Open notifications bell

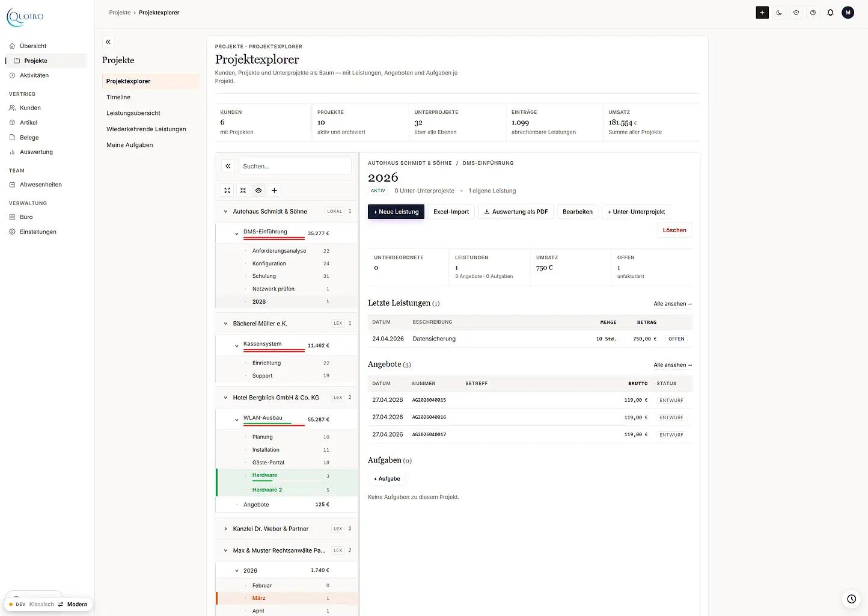coord(830,13)
